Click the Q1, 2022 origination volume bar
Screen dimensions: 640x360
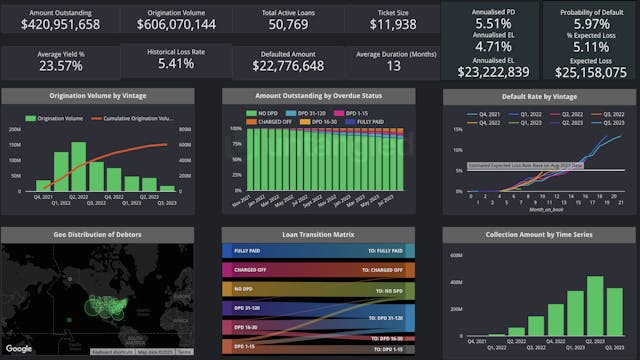tap(61, 171)
